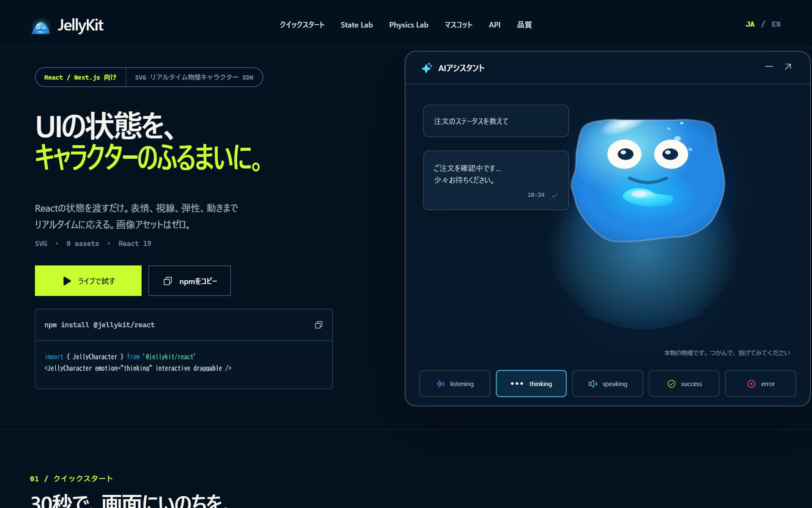Click the JellyCharacter emotion code line
This screenshot has width=812, height=508.
[138, 368]
